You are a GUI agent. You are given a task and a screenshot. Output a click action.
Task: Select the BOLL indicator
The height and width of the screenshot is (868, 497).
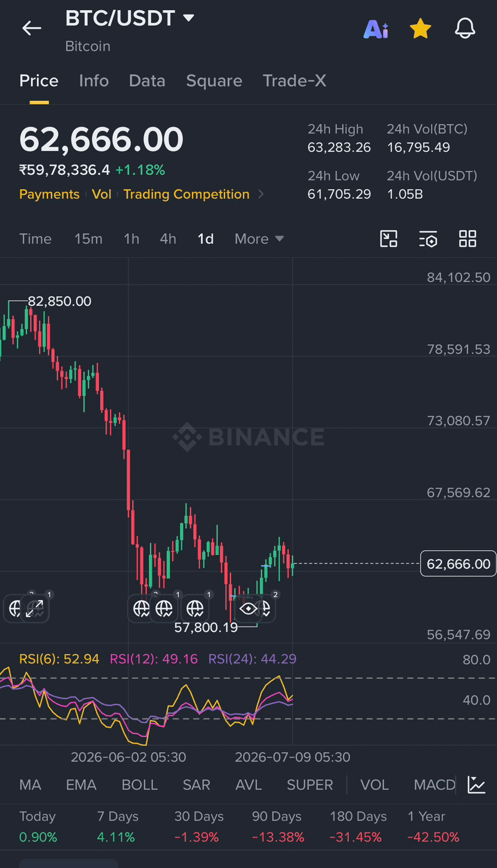[139, 785]
